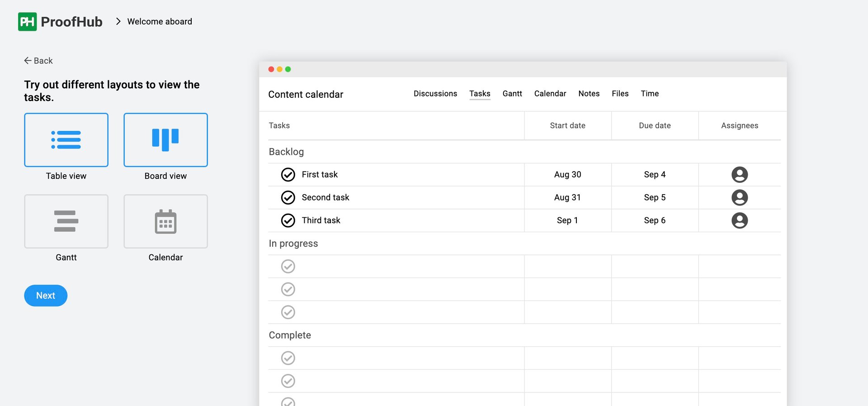Image resolution: width=868 pixels, height=406 pixels.
Task: Toggle the Second task checkmark
Action: point(288,197)
